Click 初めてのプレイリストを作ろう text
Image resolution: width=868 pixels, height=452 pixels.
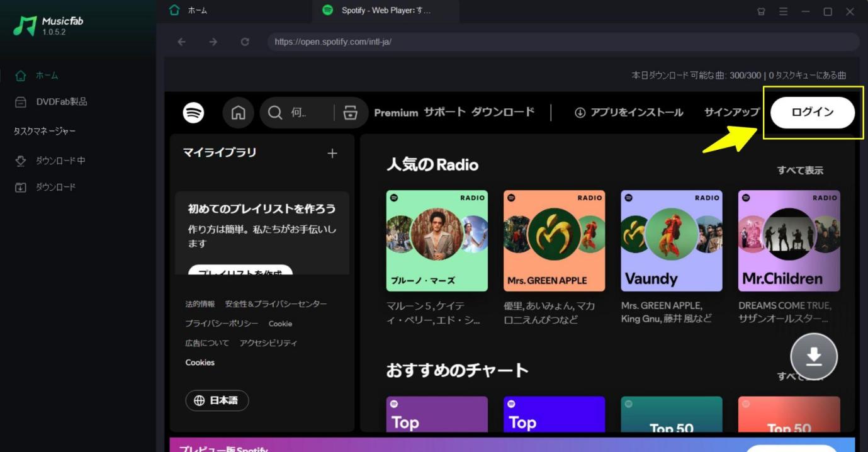click(x=262, y=209)
